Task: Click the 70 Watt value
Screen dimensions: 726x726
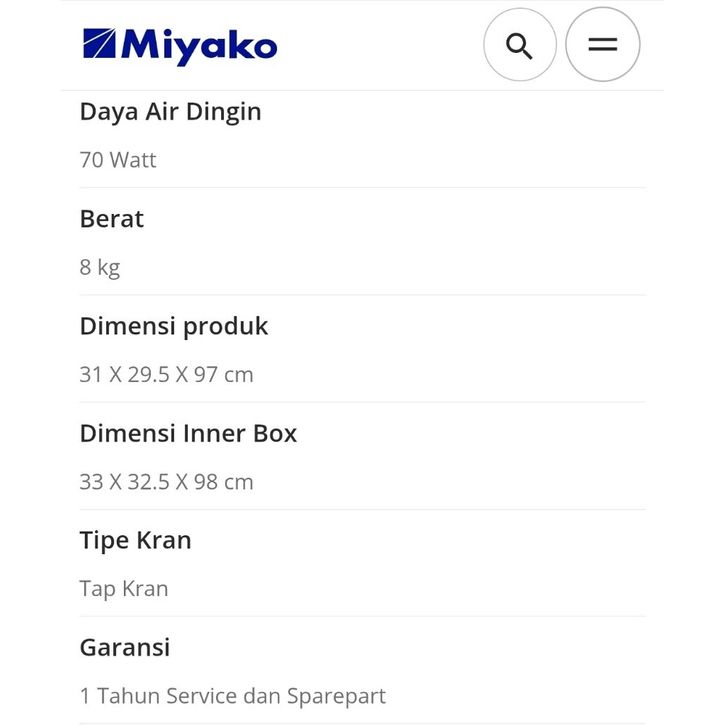Action: click(118, 160)
